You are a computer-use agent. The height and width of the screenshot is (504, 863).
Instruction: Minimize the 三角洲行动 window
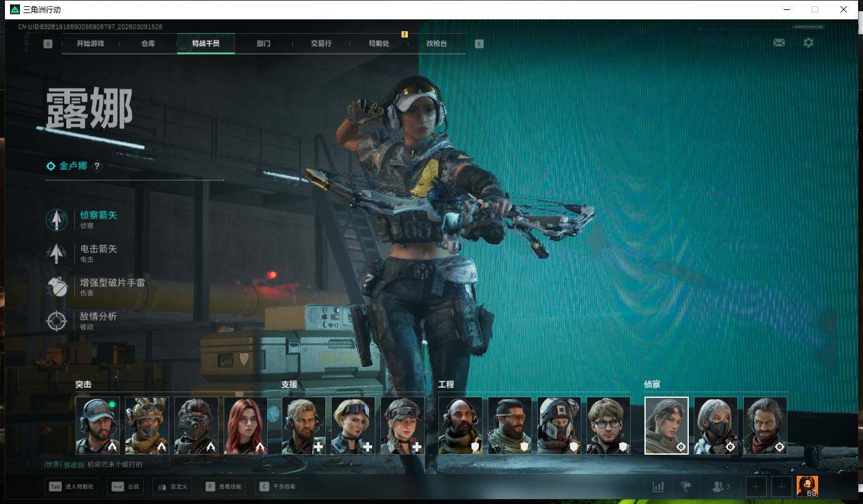coord(786,9)
